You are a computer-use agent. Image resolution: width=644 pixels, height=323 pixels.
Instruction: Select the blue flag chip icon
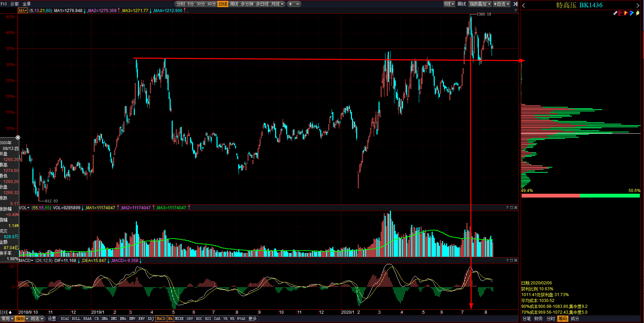click(x=632, y=13)
